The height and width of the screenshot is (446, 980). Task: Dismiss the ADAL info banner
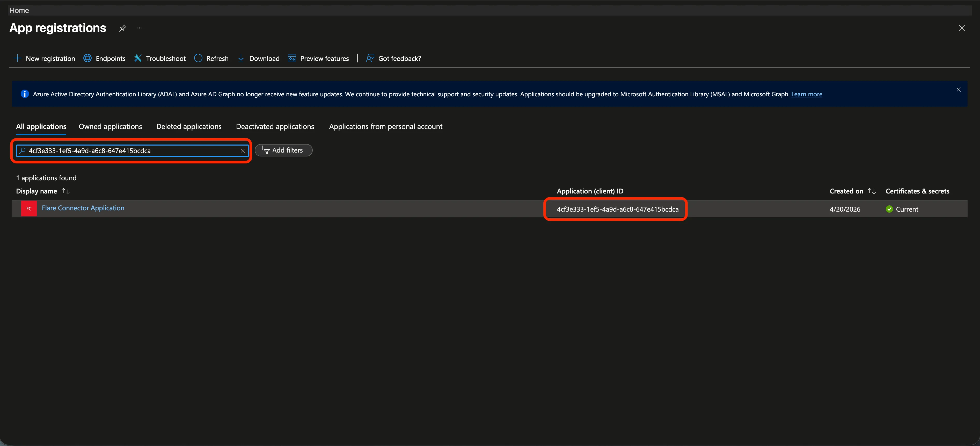coord(959,90)
